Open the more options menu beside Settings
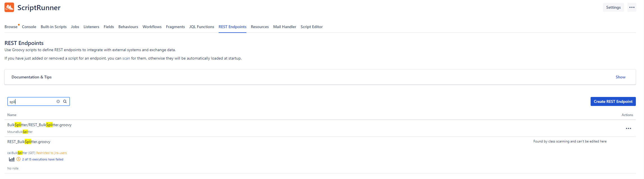 pos(632,7)
